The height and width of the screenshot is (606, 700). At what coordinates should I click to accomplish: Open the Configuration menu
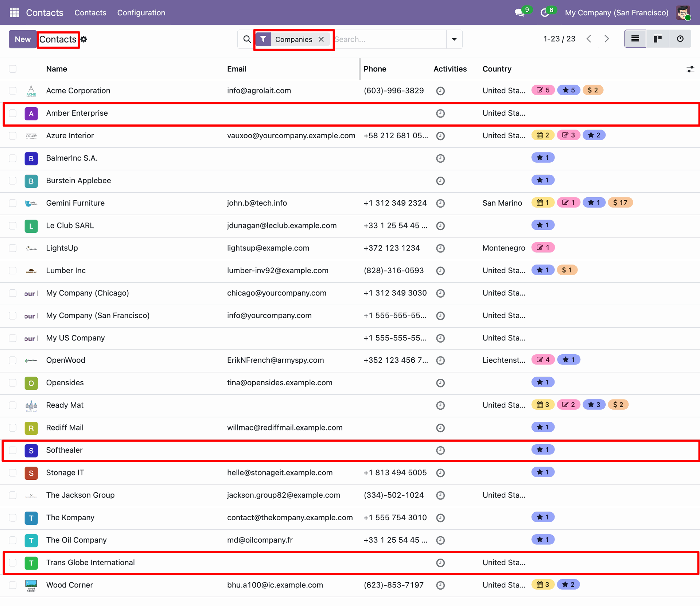pos(141,13)
